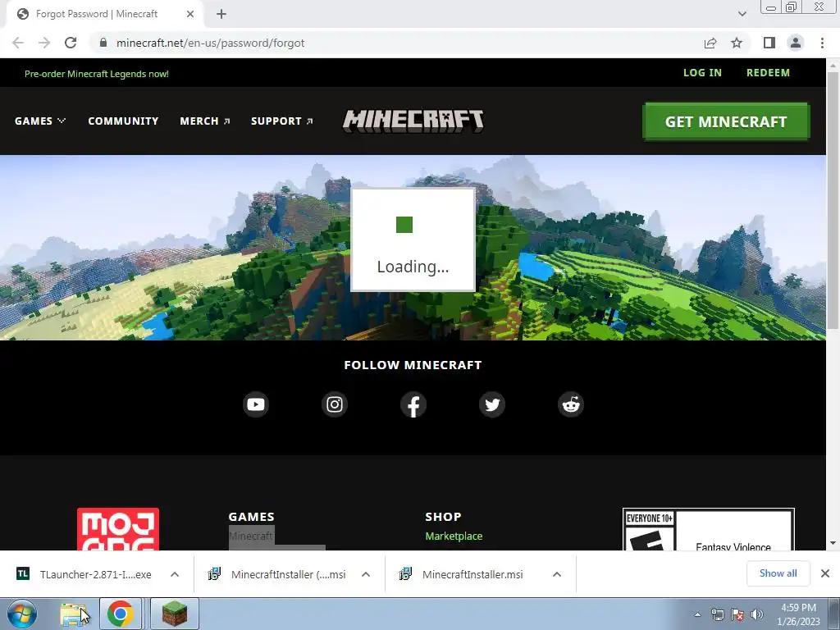This screenshot has width=840, height=630.
Task: Open Minecraft Instagram icon
Action: click(335, 404)
